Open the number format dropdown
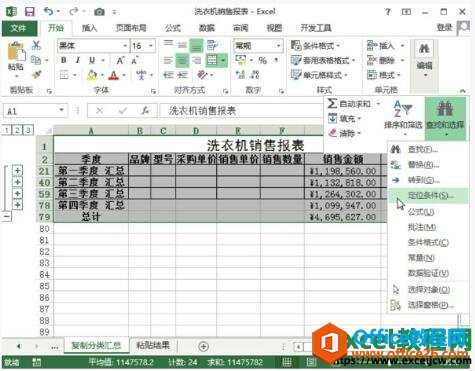The width and height of the screenshot is (475, 371). tap(278, 46)
